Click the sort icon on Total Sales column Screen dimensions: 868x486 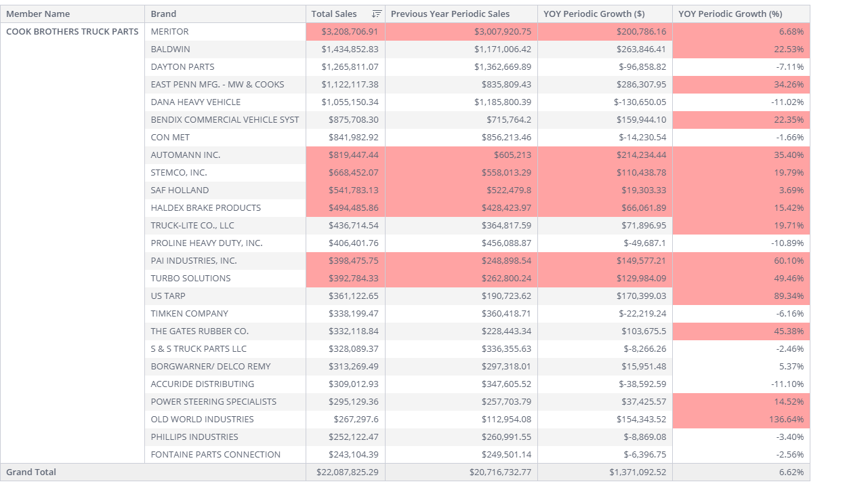point(378,14)
